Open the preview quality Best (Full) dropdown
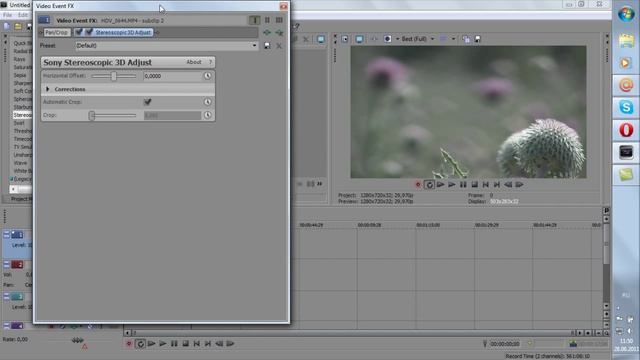Image resolution: width=640 pixels, height=360 pixels. 418,39
